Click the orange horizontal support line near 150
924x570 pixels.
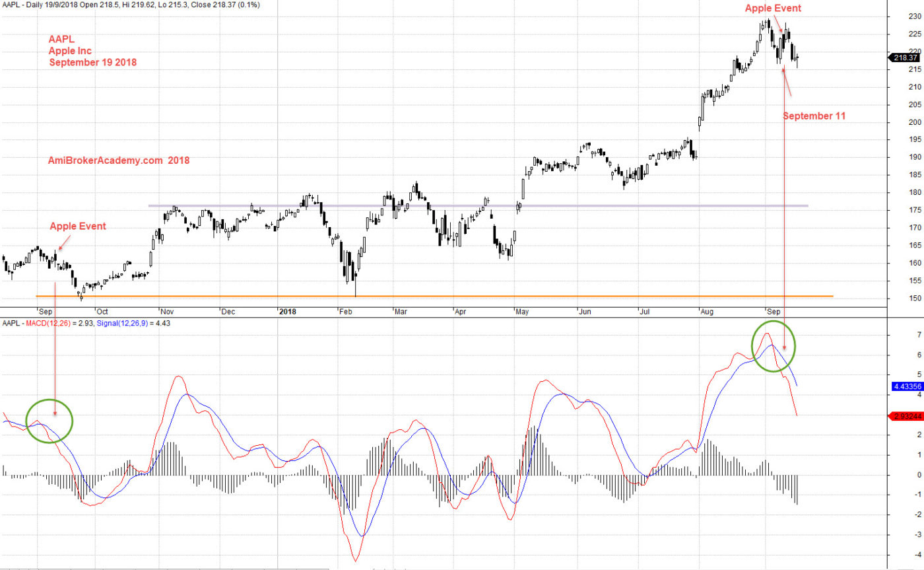434,296
